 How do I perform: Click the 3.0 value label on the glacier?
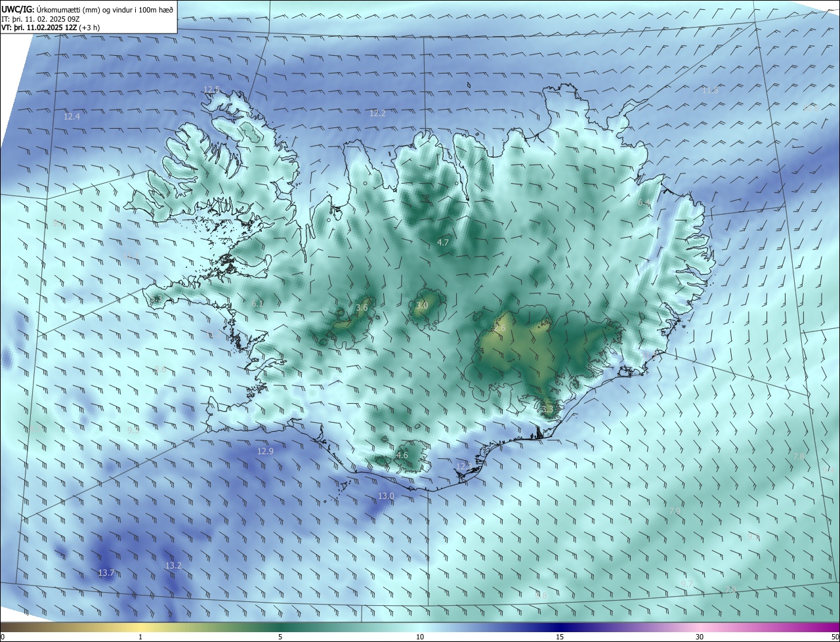(x=422, y=306)
